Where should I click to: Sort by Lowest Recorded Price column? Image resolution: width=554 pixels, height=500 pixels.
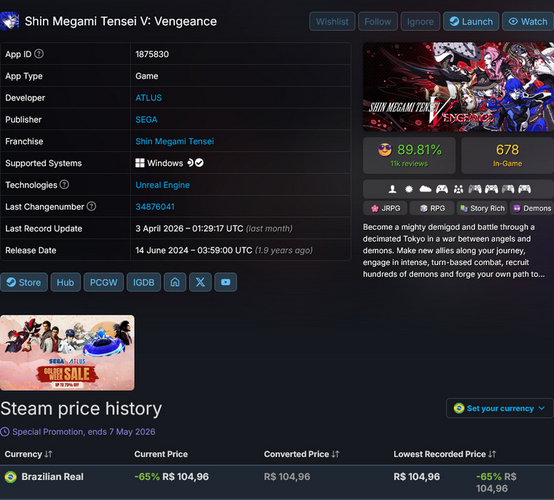[x=445, y=454]
